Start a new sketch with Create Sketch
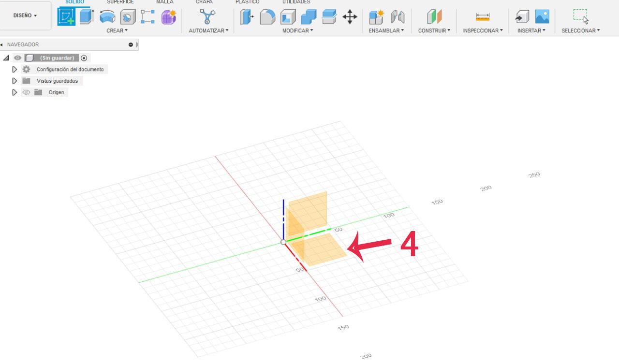Viewport: 619px width, 364px height. click(67, 17)
